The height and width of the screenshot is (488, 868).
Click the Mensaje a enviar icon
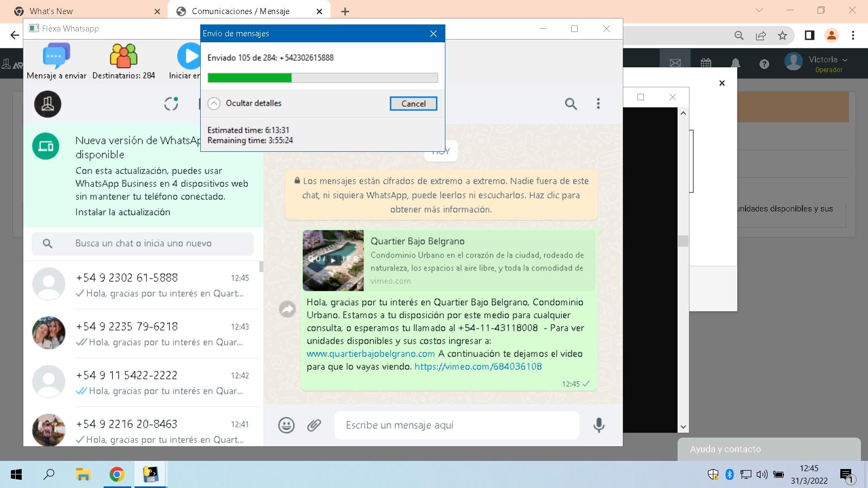56,56
